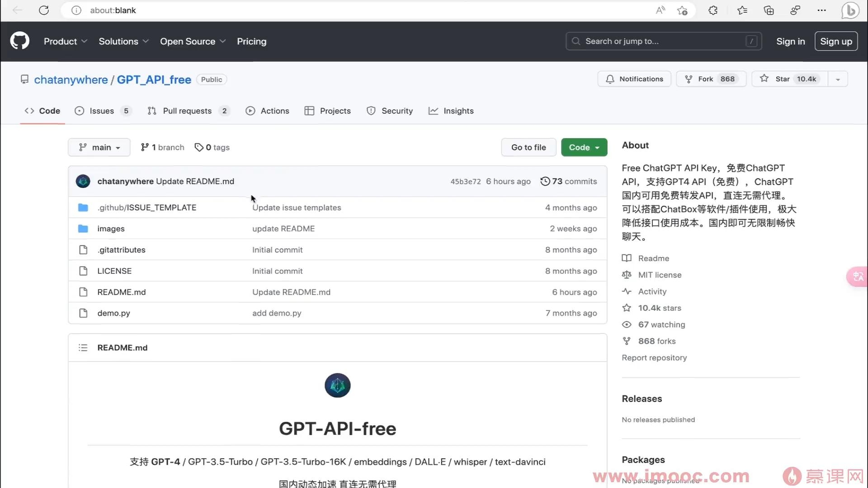The image size is (868, 488).
Task: Toggle repository Notifications bell button
Action: point(634,79)
